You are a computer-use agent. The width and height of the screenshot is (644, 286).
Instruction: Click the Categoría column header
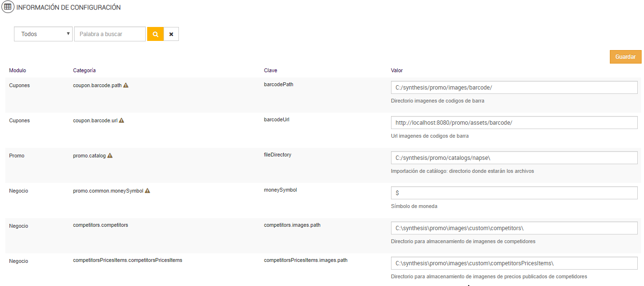point(84,70)
